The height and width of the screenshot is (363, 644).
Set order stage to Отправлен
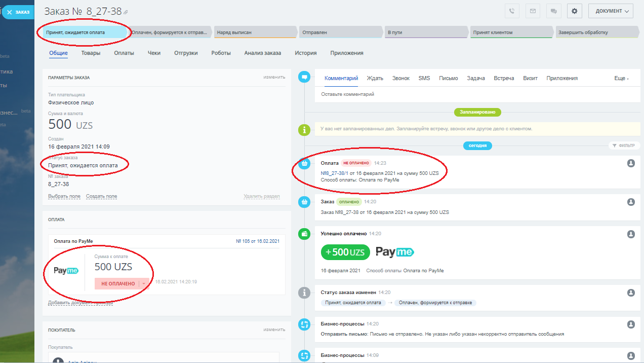coord(339,32)
